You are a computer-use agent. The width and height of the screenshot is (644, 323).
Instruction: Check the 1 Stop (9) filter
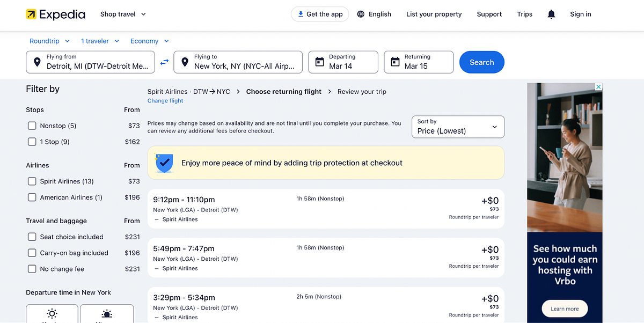[x=32, y=142]
